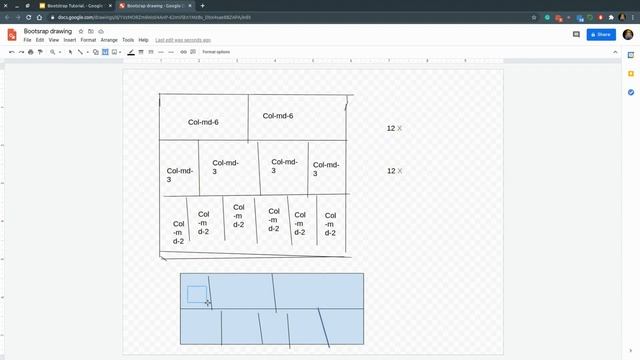The height and width of the screenshot is (360, 640).
Task: Click the Format options button
Action: pyautogui.click(x=216, y=52)
